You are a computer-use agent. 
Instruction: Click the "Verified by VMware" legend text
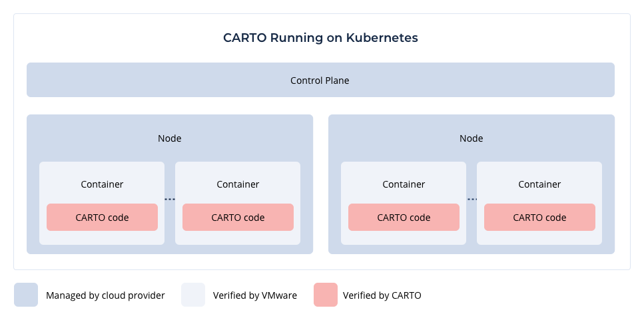click(255, 295)
